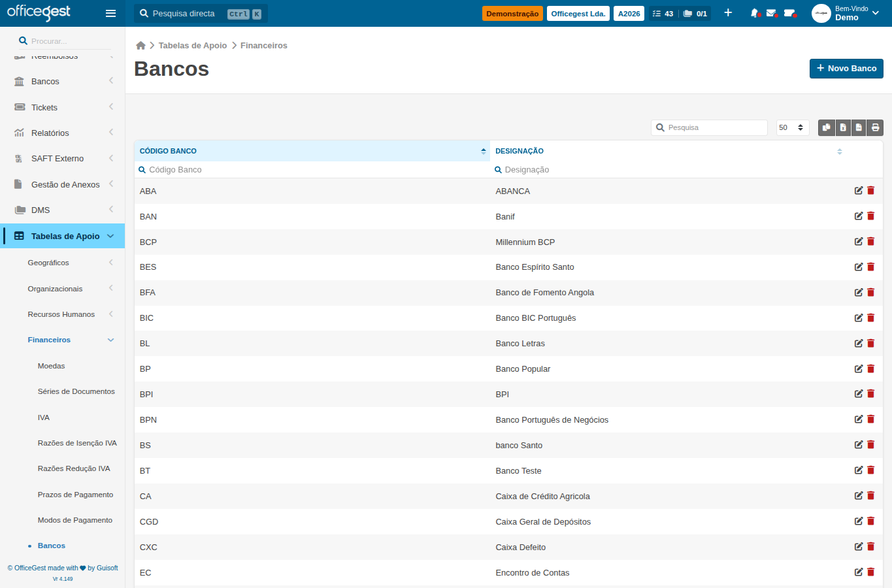Collapse Tabelas de Apoio sidebar menu
The image size is (892, 588).
(63, 236)
